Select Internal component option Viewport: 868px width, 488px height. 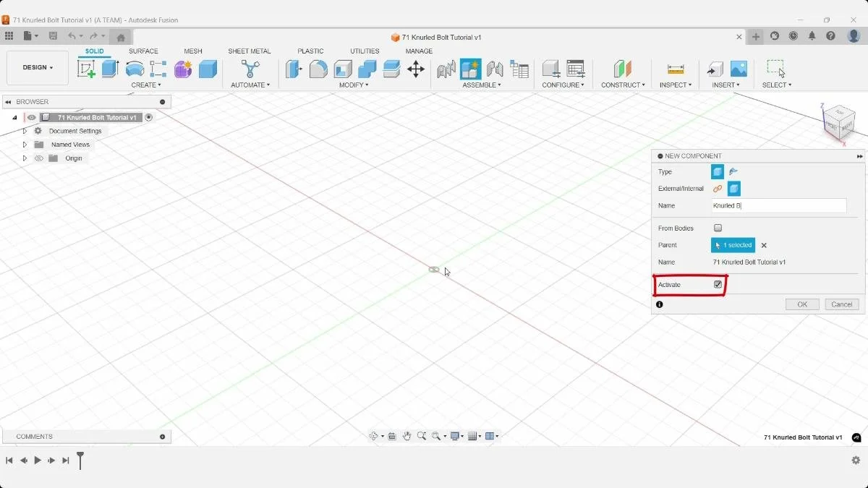734,189
